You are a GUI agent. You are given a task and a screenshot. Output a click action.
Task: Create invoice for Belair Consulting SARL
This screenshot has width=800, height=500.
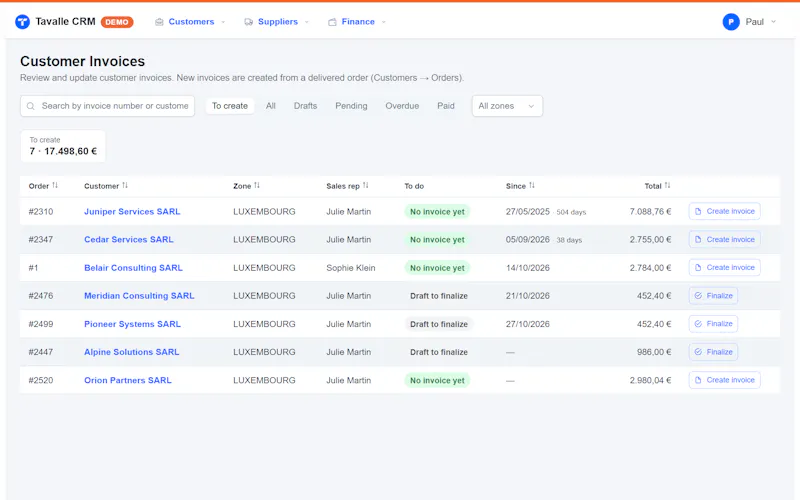click(x=724, y=267)
